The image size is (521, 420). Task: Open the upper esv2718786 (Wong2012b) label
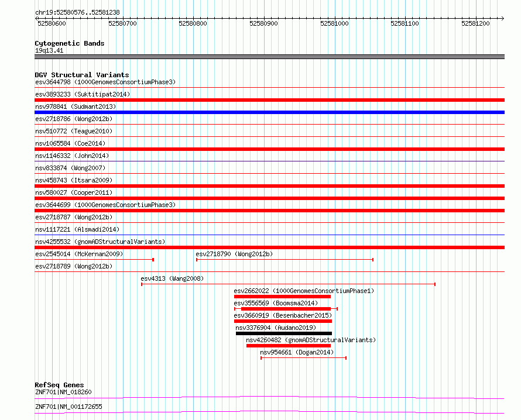pos(74,119)
